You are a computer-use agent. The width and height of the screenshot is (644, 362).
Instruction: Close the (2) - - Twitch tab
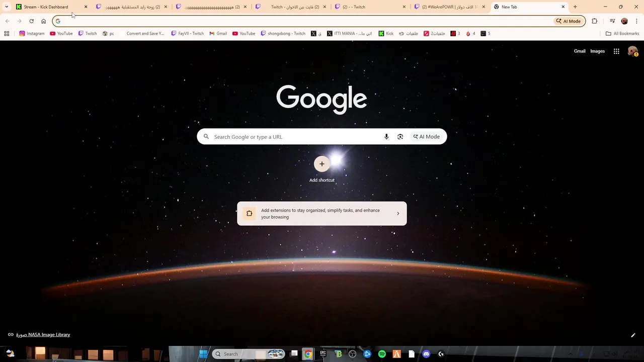[x=404, y=7]
